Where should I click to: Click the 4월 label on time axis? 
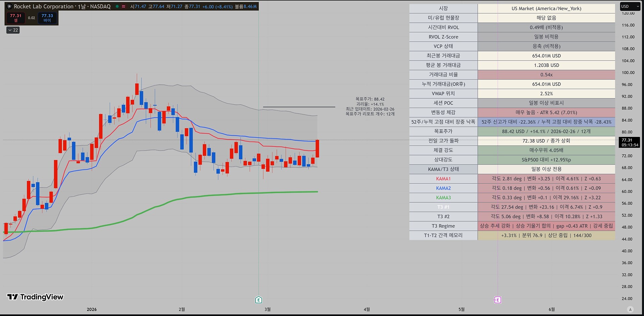(x=367, y=309)
